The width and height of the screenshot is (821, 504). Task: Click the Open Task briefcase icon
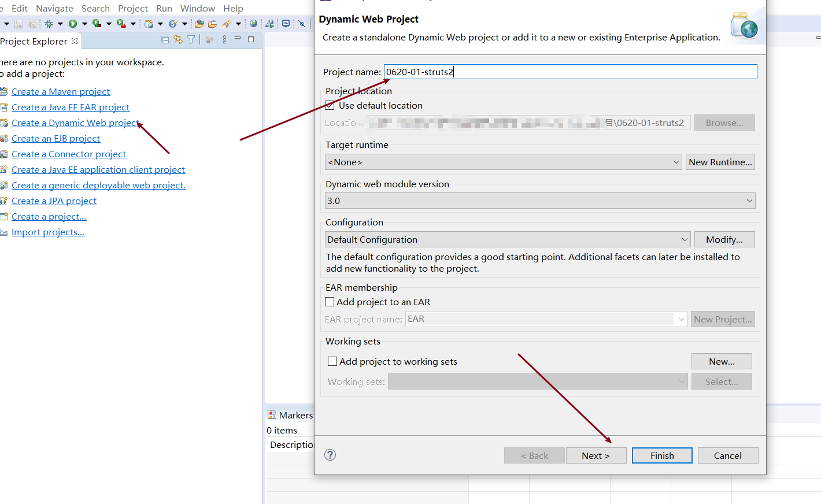click(212, 24)
